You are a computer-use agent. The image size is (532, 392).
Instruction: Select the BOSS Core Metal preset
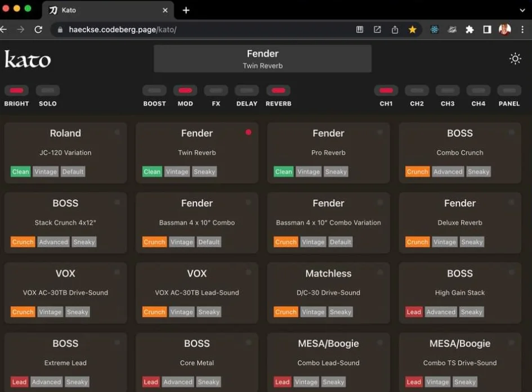click(197, 363)
